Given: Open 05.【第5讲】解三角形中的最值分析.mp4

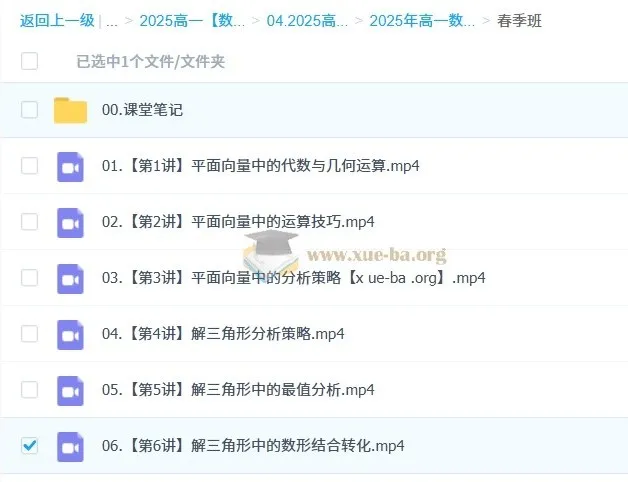Looking at the screenshot, I should pyautogui.click(x=238, y=390).
